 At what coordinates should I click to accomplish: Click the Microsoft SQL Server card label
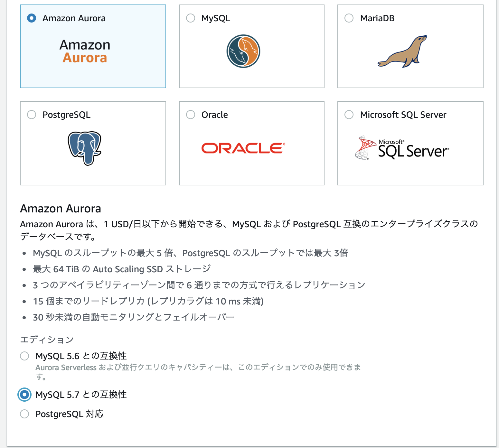(x=403, y=115)
